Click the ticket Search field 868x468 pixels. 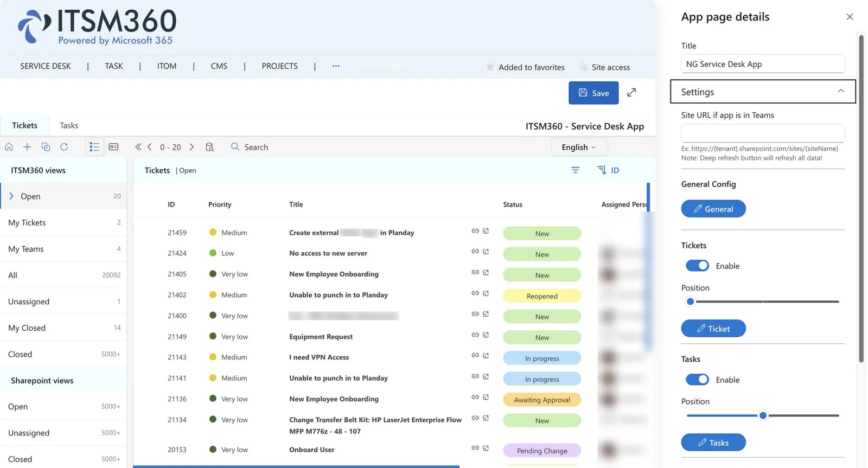point(256,147)
